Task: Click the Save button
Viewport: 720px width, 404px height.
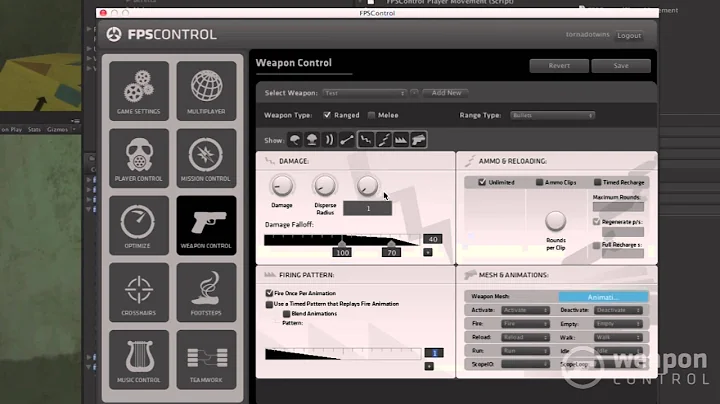Action: pos(621,66)
